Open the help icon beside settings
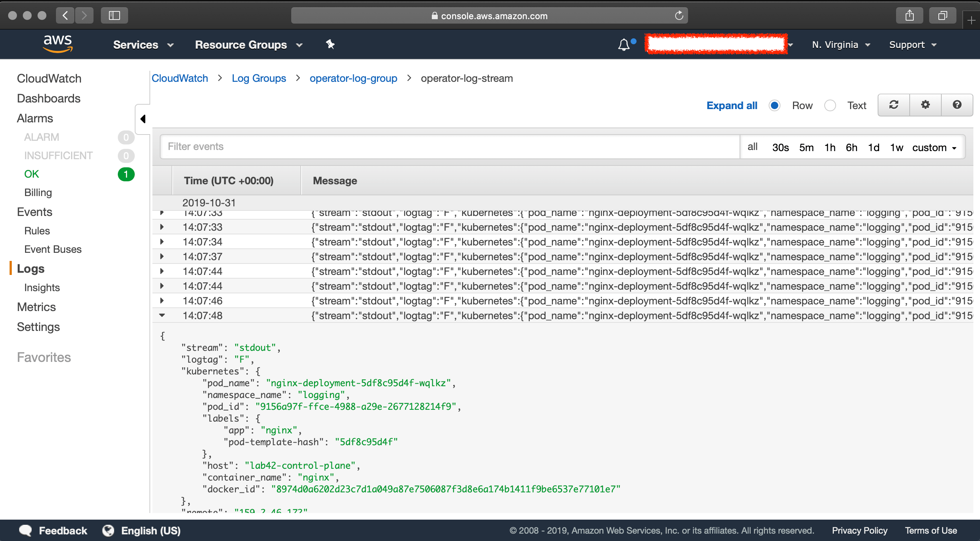This screenshot has height=541, width=980. pyautogui.click(x=957, y=105)
